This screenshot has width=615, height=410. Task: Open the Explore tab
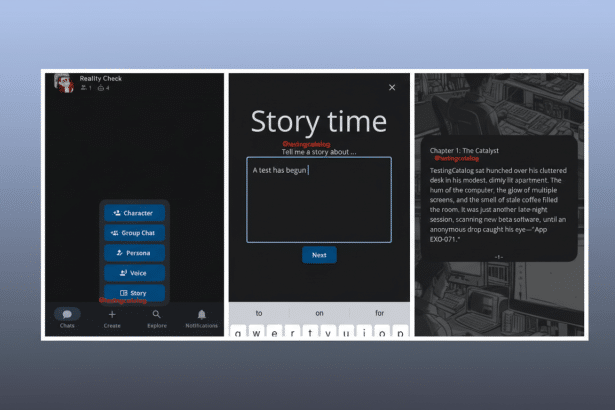[x=157, y=319]
